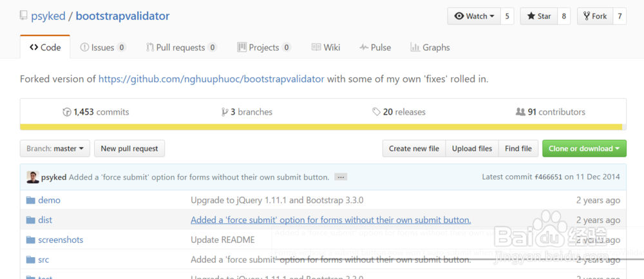Click the yellow language statistics bar
This screenshot has width=644, height=279.
[x=323, y=127]
